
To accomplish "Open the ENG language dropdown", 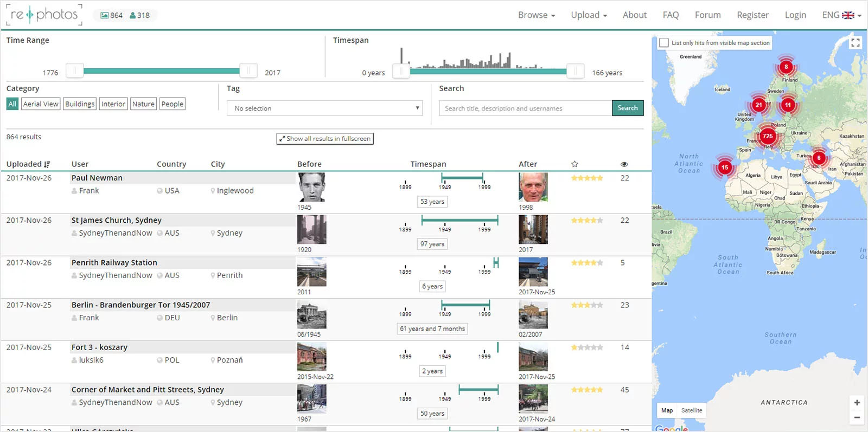I will pos(841,15).
